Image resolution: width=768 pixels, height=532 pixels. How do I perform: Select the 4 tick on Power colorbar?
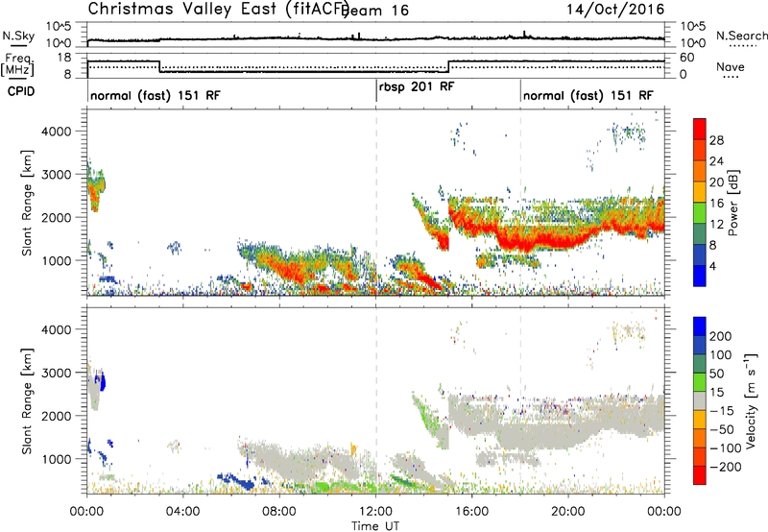pos(712,266)
